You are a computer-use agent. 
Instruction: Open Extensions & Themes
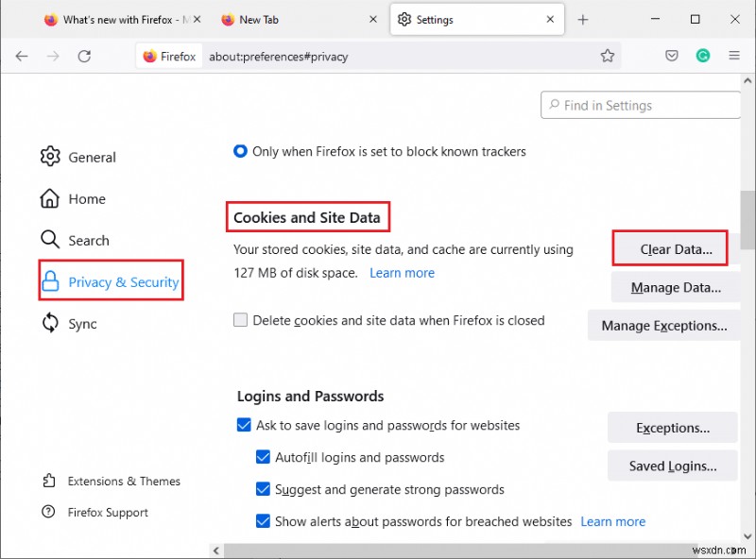tap(111, 481)
